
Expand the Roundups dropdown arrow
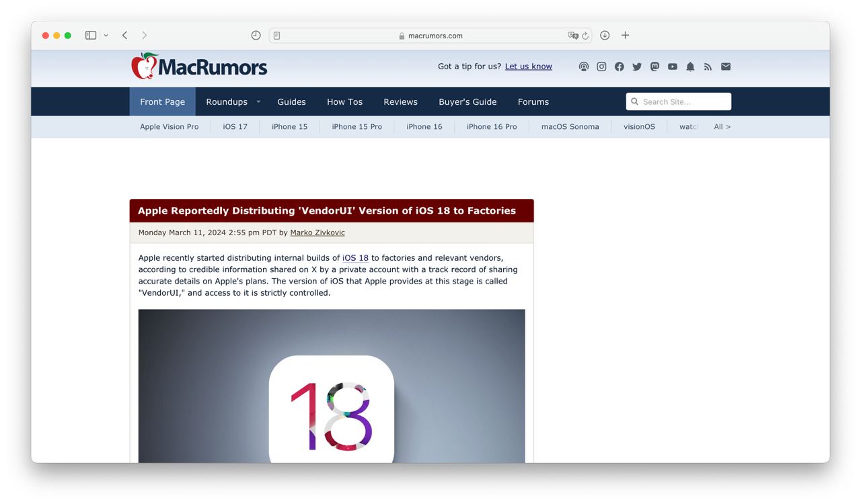click(258, 102)
